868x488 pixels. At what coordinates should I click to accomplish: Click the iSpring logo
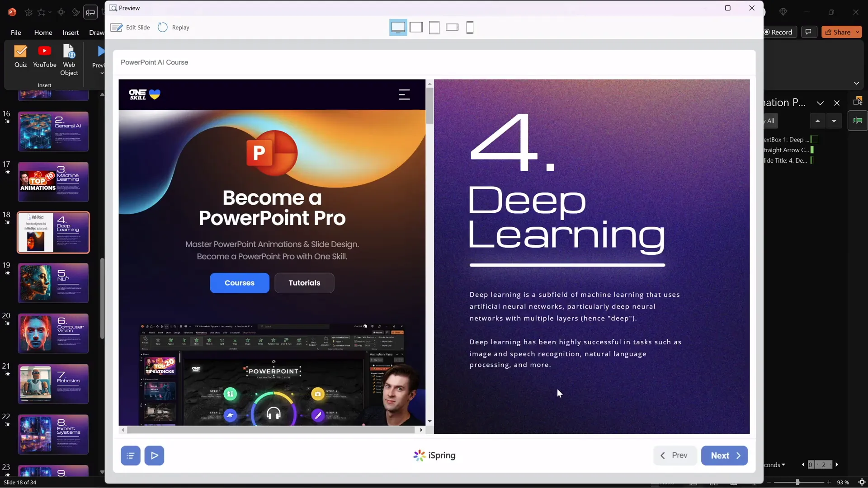(434, 455)
